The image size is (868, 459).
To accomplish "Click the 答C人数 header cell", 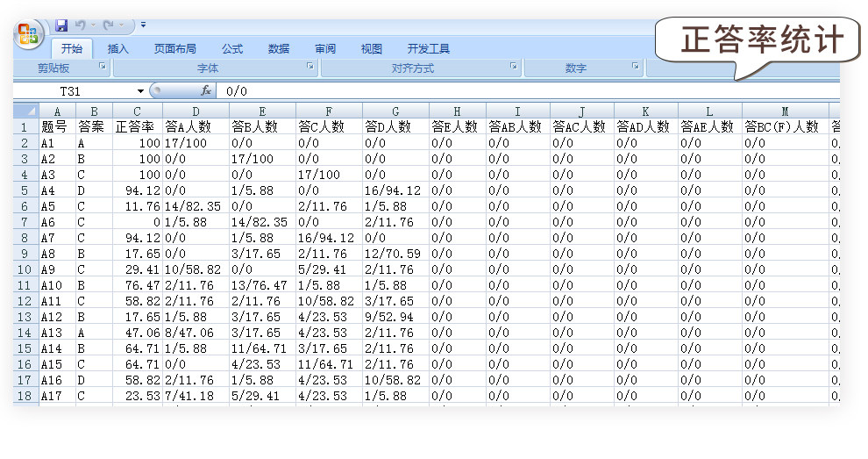I will coord(329,127).
